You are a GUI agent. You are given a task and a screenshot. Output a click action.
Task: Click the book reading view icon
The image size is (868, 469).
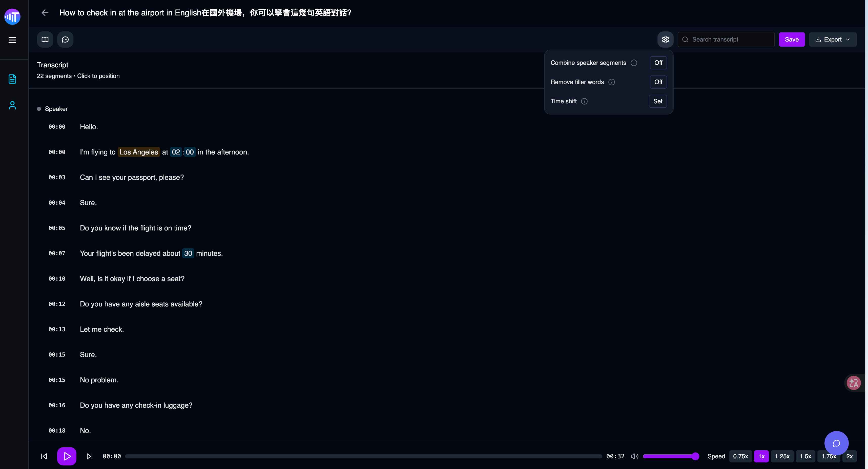click(x=45, y=40)
